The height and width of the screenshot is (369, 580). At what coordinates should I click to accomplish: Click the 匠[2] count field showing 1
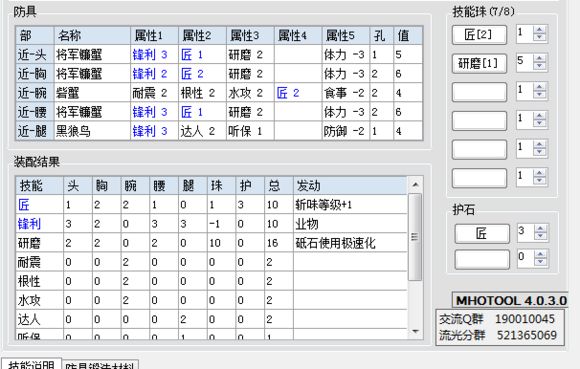525,33
